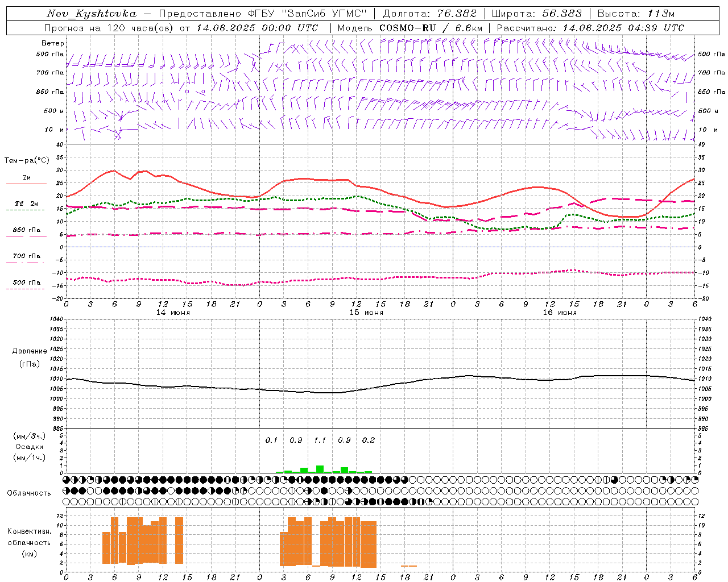Click the 'Конвективн.' convective cloud label

coord(30,531)
